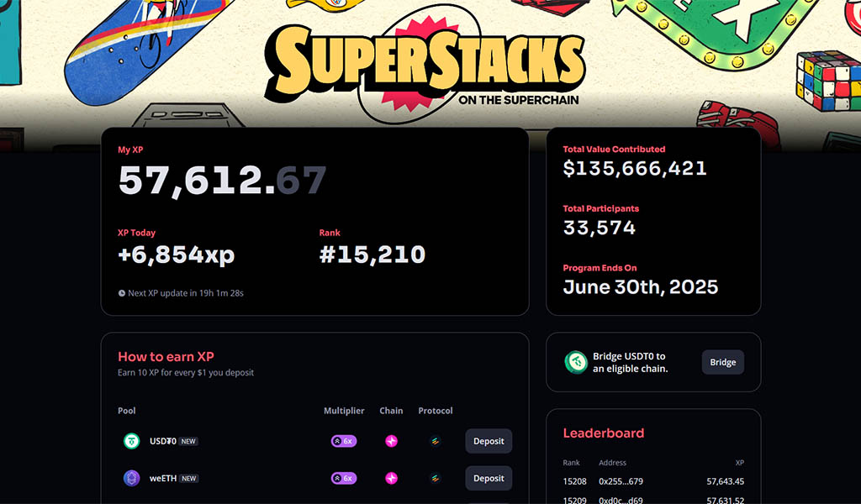Click the Multiplier column header
Image resolution: width=861 pixels, height=504 pixels.
pyautogui.click(x=344, y=410)
